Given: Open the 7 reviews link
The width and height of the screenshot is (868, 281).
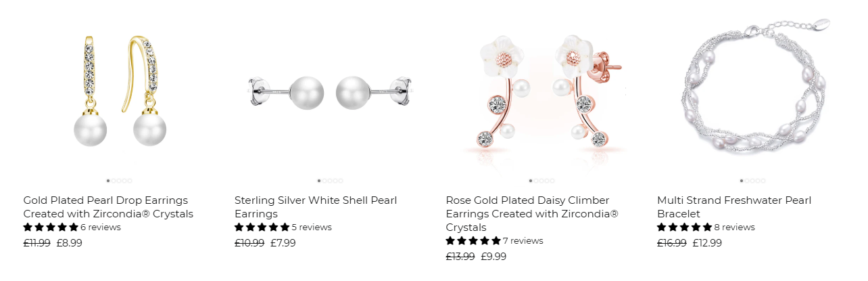Looking at the screenshot, I should pos(523,241).
